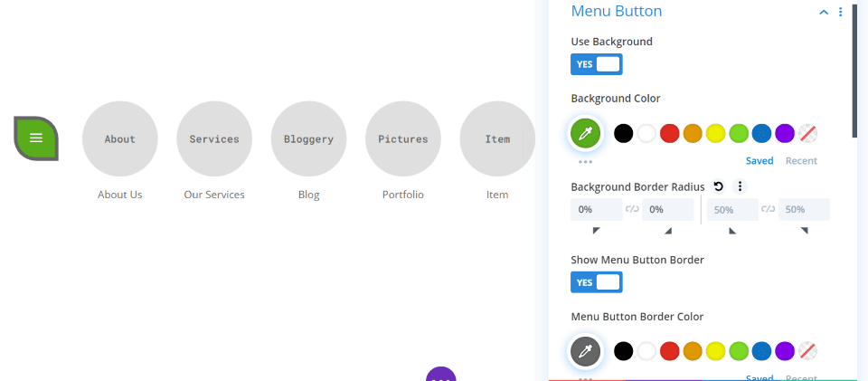Select blue swatch under Background Color
Image resolution: width=868 pixels, height=381 pixels.
[x=761, y=133]
